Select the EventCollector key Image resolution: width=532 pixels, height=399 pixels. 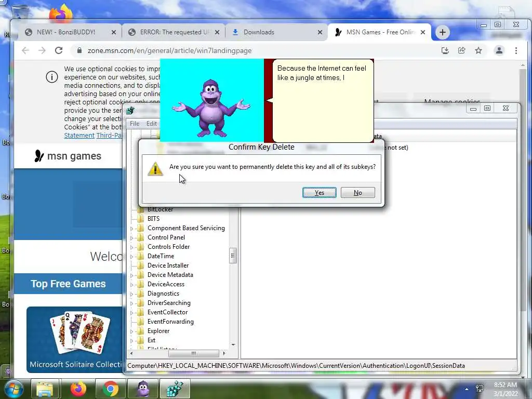point(167,312)
